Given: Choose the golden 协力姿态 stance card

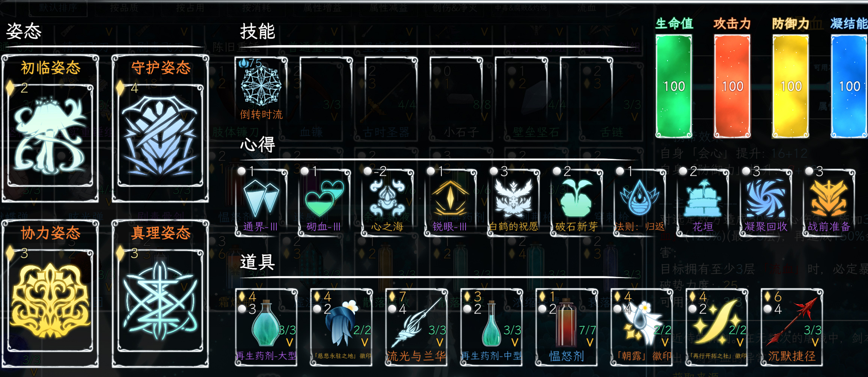Looking at the screenshot, I should 50,294.
